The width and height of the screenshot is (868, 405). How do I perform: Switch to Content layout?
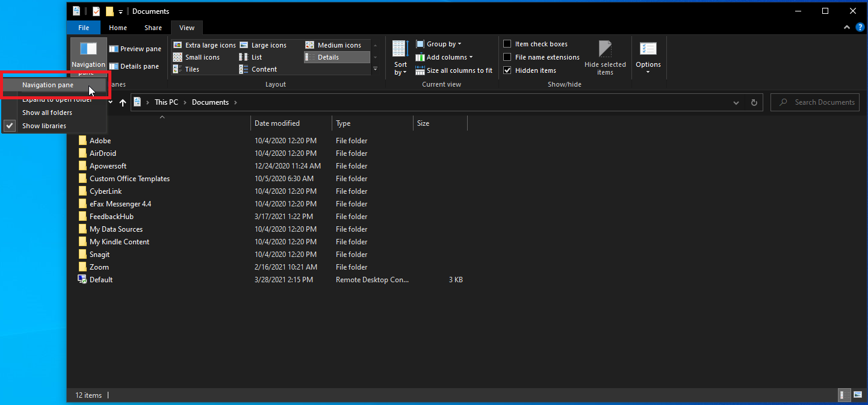coord(258,69)
